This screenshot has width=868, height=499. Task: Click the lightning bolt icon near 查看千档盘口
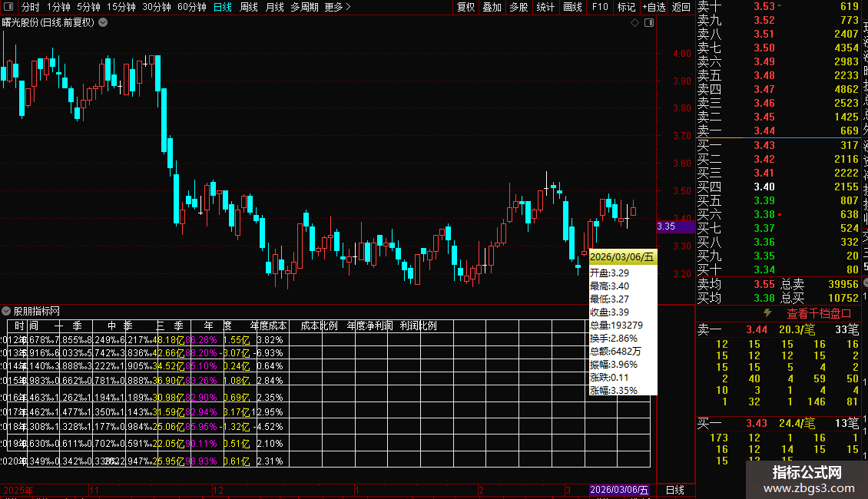click(767, 313)
